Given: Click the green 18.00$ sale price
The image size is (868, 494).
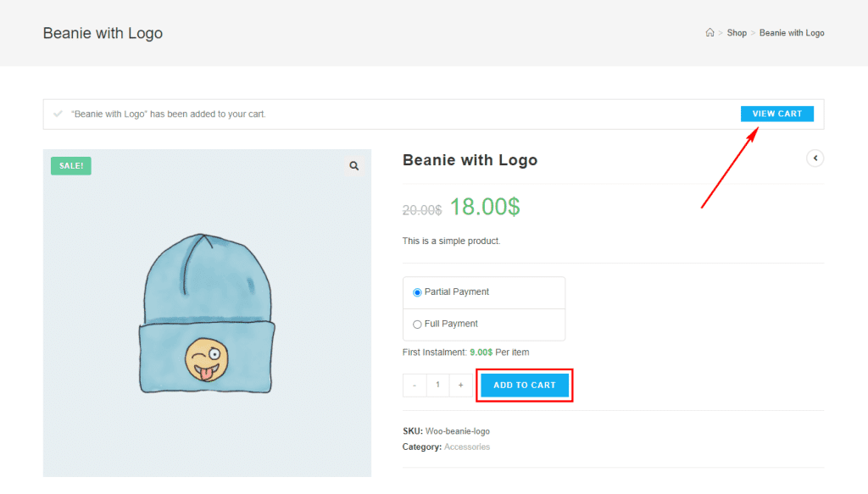Looking at the screenshot, I should (x=485, y=207).
